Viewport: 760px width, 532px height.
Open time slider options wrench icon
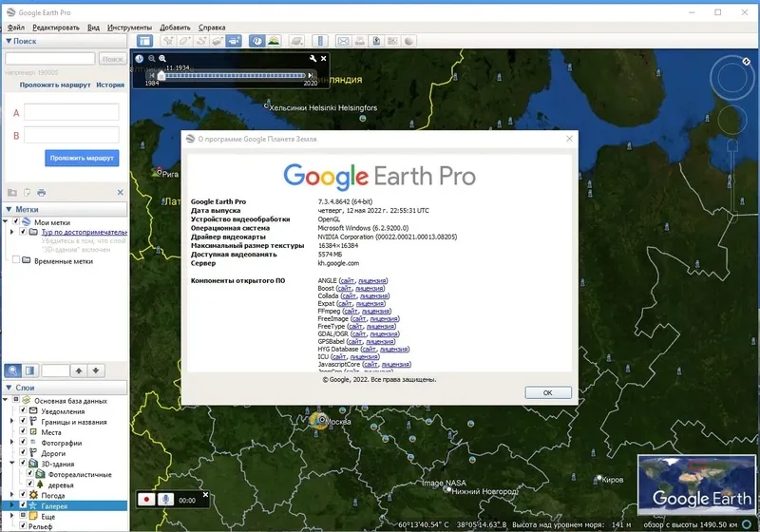tap(313, 58)
